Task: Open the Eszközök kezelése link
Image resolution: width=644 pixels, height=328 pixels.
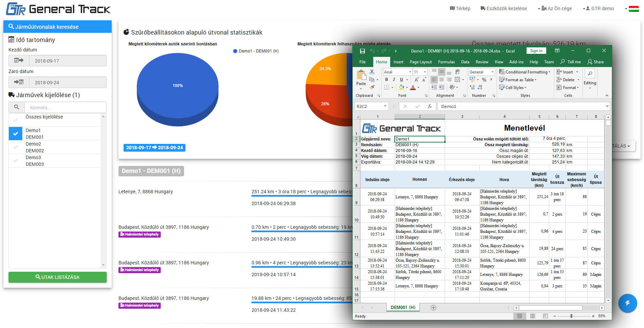Action: 504,8
